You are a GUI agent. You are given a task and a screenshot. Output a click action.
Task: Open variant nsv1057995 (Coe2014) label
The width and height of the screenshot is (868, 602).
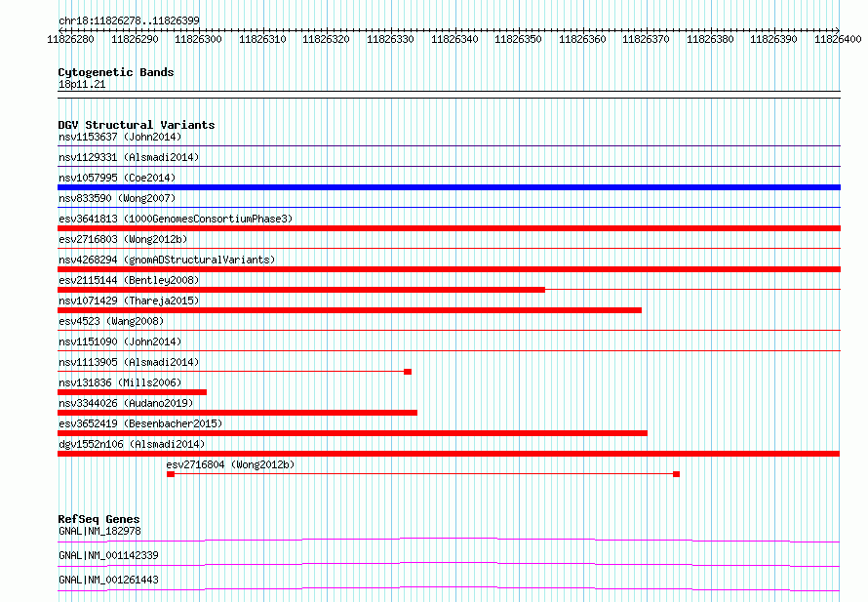tap(117, 178)
